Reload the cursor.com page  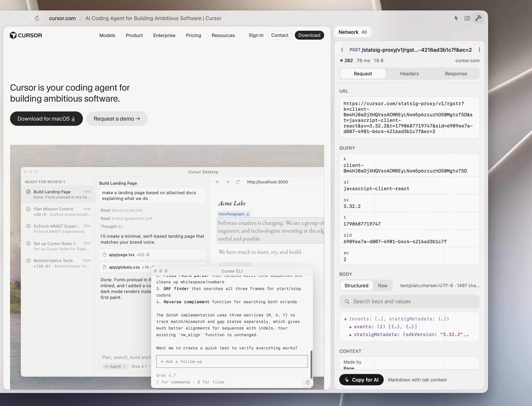coord(37,18)
